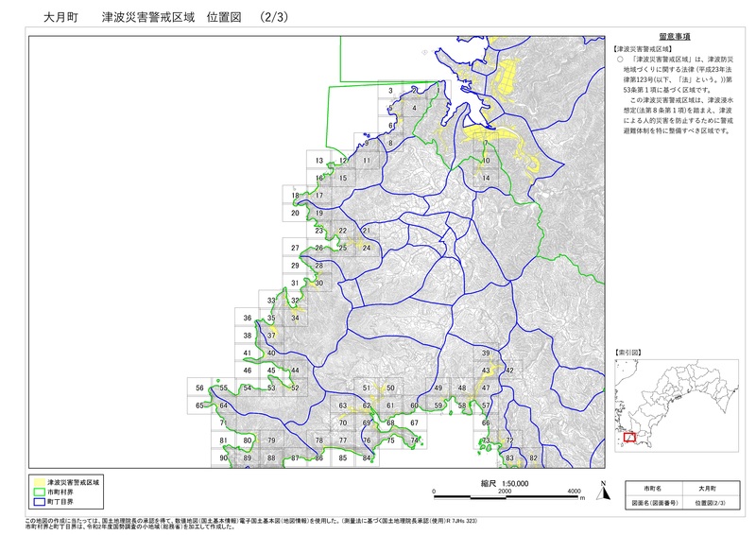
Task: Select the yellow tsunami warning zone legend swatch
Action: point(38,482)
